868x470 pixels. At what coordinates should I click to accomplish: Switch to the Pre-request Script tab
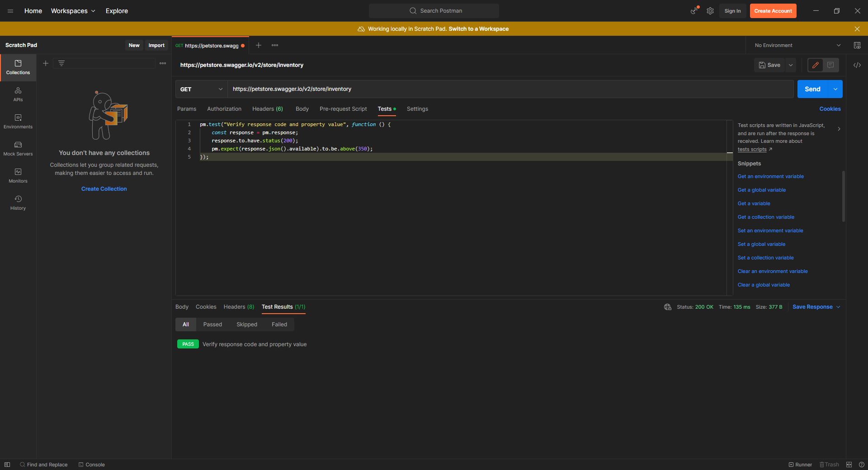(343, 109)
